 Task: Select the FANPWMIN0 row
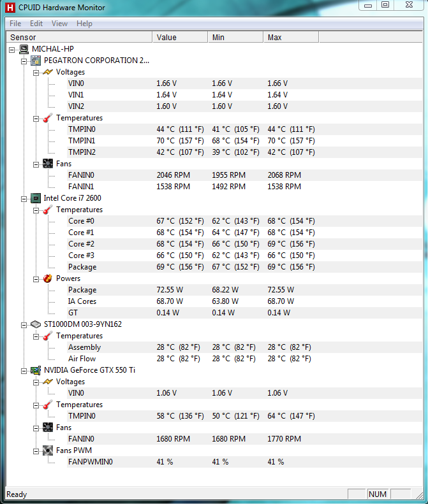coord(244,462)
